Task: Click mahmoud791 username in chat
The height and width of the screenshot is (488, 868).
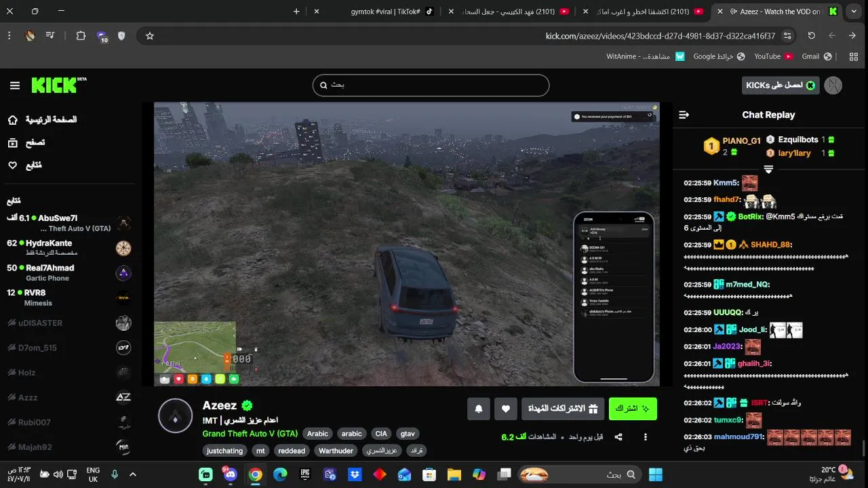Action: click(738, 437)
